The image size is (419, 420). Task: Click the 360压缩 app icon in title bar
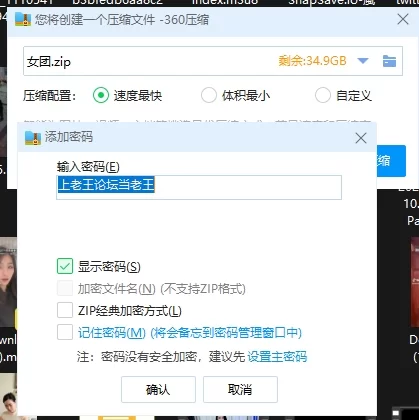pos(23,19)
